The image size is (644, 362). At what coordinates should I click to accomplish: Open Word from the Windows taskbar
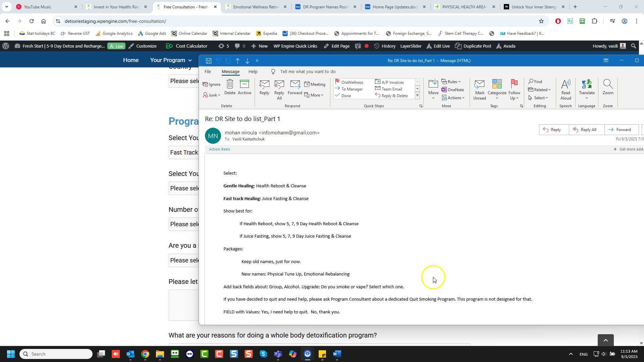point(337,354)
